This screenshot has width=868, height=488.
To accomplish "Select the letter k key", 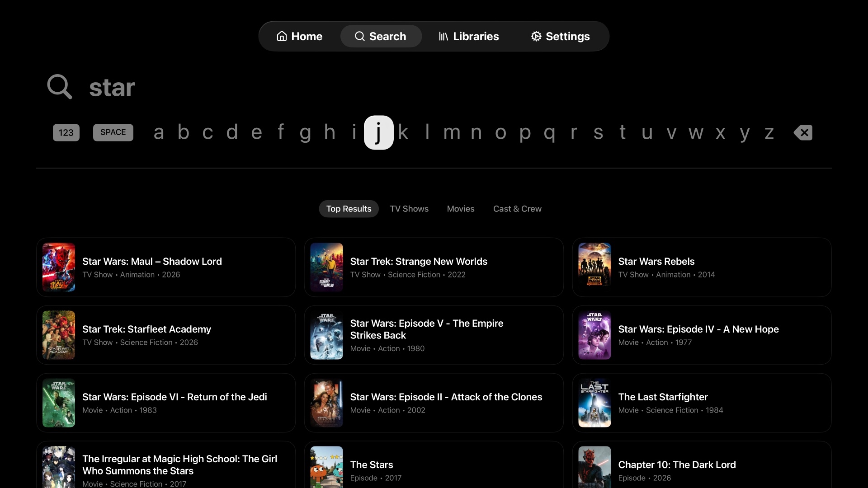I will click(403, 132).
